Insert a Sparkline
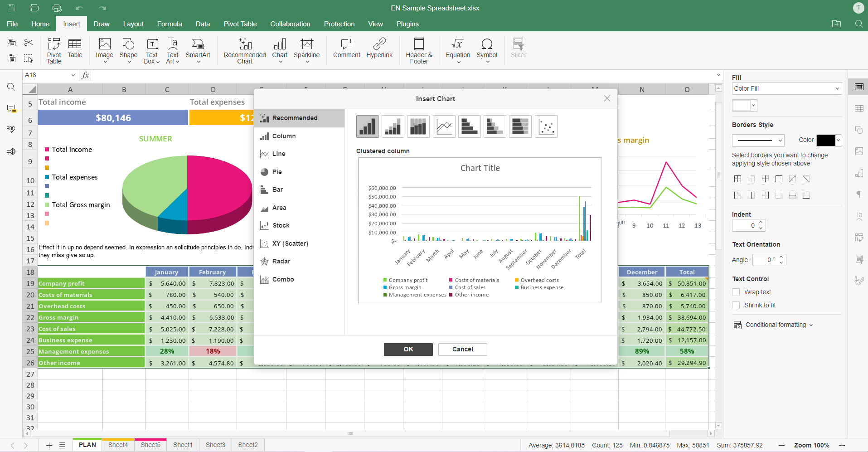 click(306, 50)
